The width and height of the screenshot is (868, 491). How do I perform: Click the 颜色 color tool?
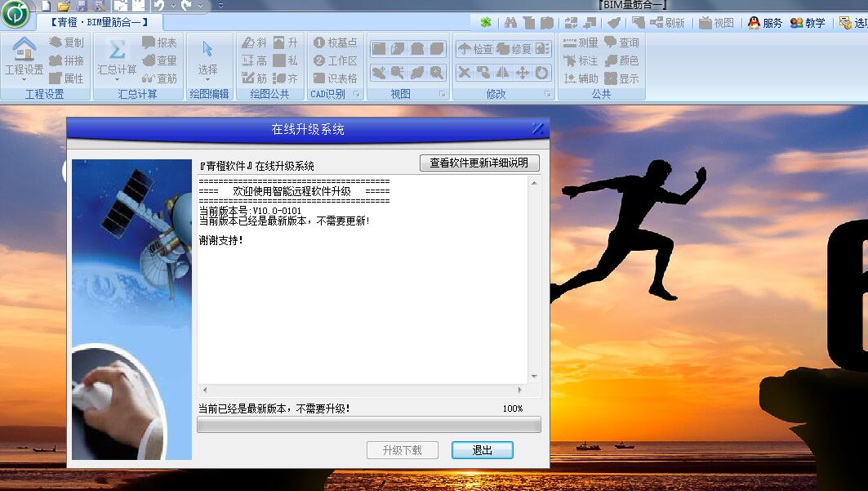[621, 60]
